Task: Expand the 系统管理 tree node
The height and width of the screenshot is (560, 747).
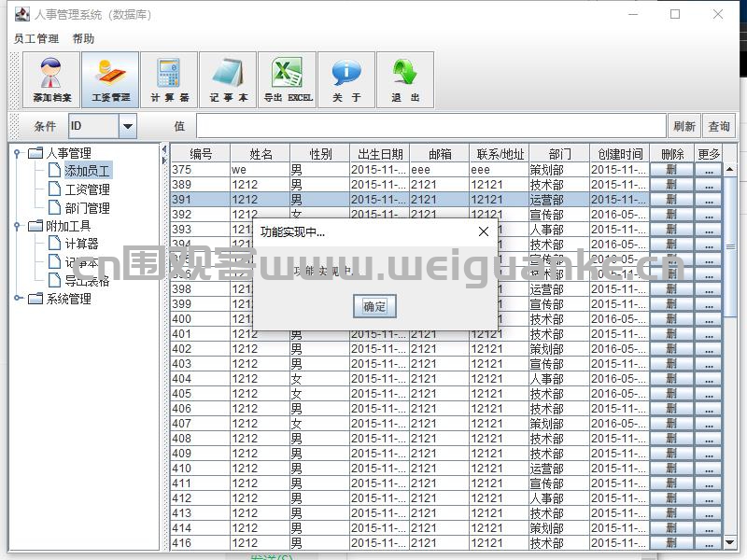Action: point(18,299)
